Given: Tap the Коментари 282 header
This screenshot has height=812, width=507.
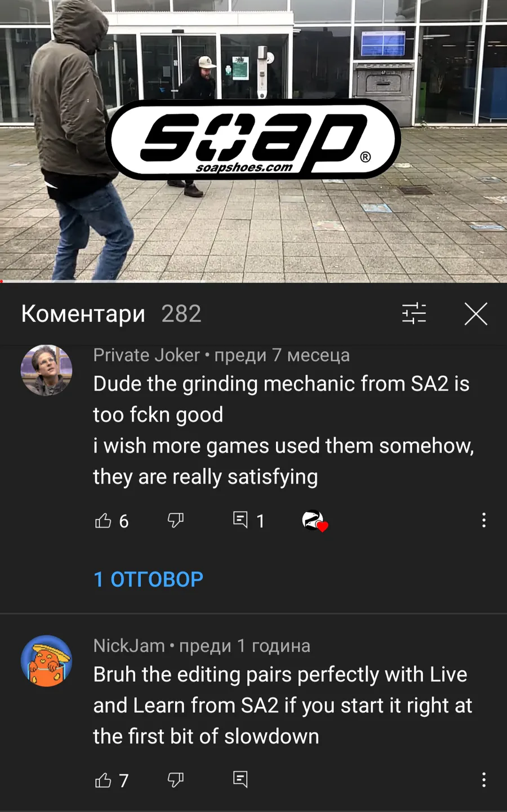Looking at the screenshot, I should pyautogui.click(x=111, y=313).
